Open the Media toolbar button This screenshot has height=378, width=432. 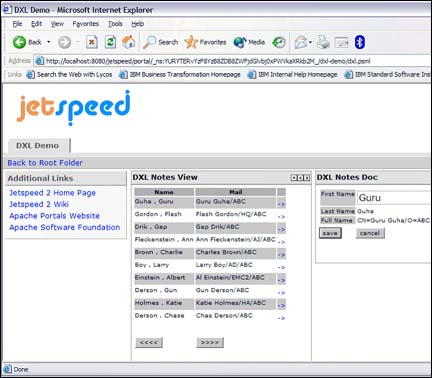249,42
